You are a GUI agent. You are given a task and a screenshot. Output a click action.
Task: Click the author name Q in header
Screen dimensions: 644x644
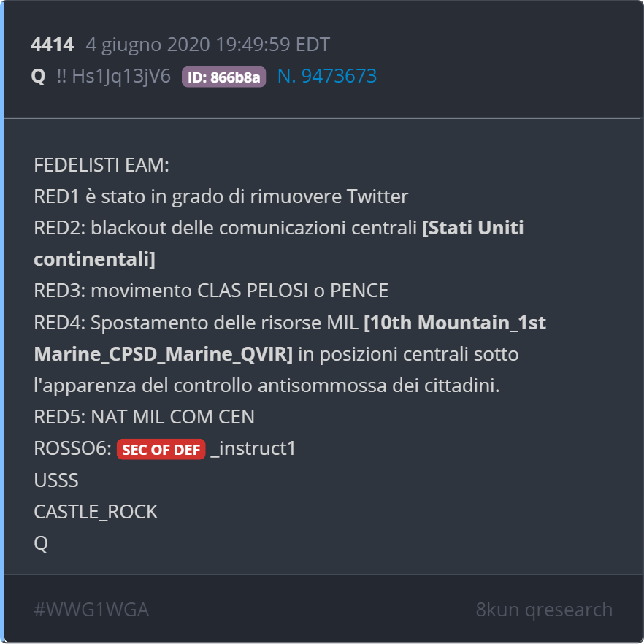39,77
